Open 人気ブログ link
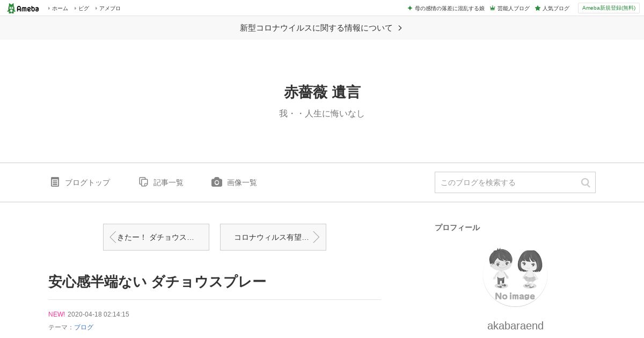The width and height of the screenshot is (644, 338). coord(555,9)
